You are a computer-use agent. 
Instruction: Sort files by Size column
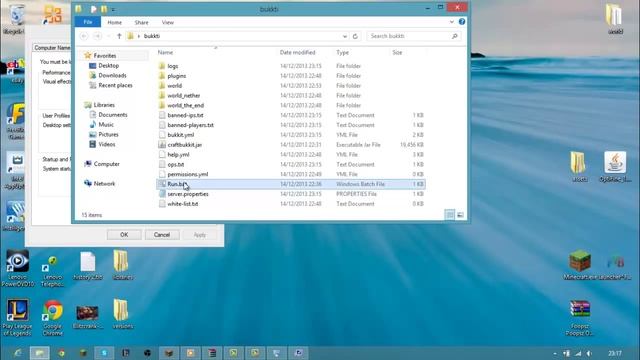point(397,53)
